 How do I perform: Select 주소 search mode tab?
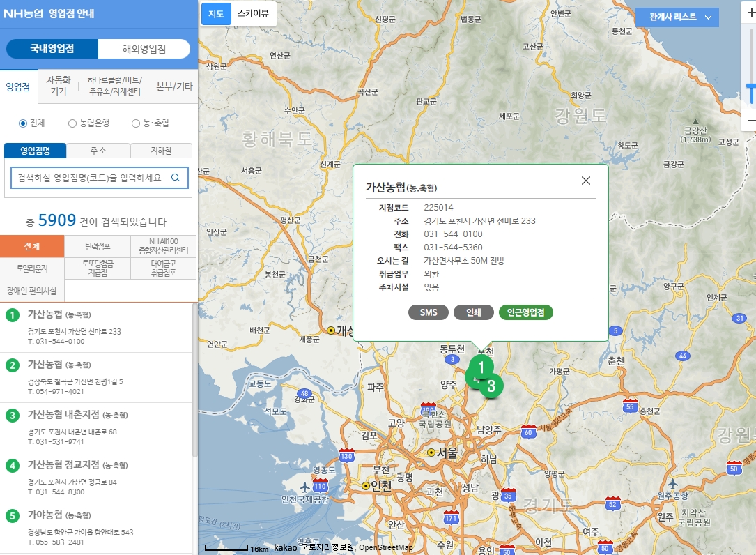(x=98, y=151)
